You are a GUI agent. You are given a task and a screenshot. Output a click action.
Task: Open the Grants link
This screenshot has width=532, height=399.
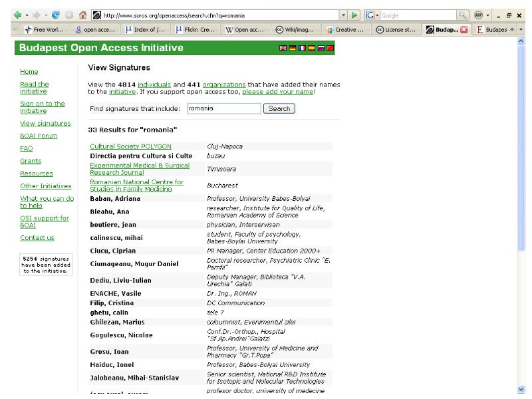click(x=31, y=161)
